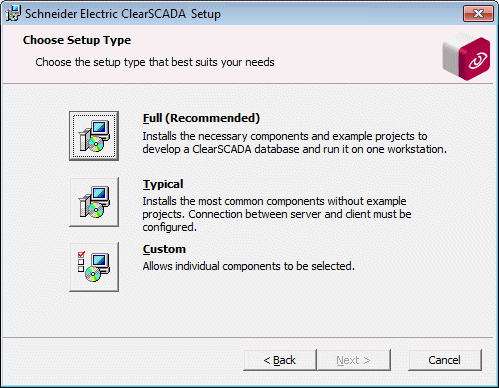499x388 pixels.
Task: Click the chain-link emblem on the red cube face
Action: (x=478, y=61)
